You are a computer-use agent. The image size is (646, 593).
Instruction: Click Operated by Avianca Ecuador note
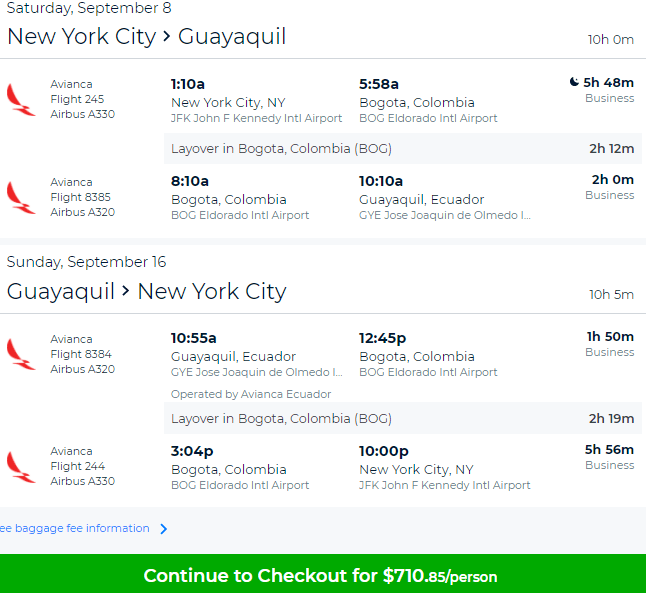coord(251,394)
